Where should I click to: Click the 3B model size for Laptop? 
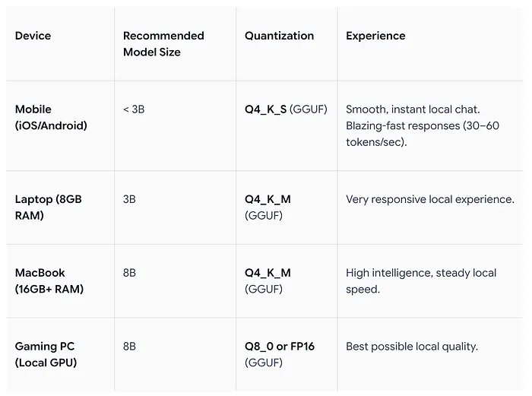click(129, 199)
